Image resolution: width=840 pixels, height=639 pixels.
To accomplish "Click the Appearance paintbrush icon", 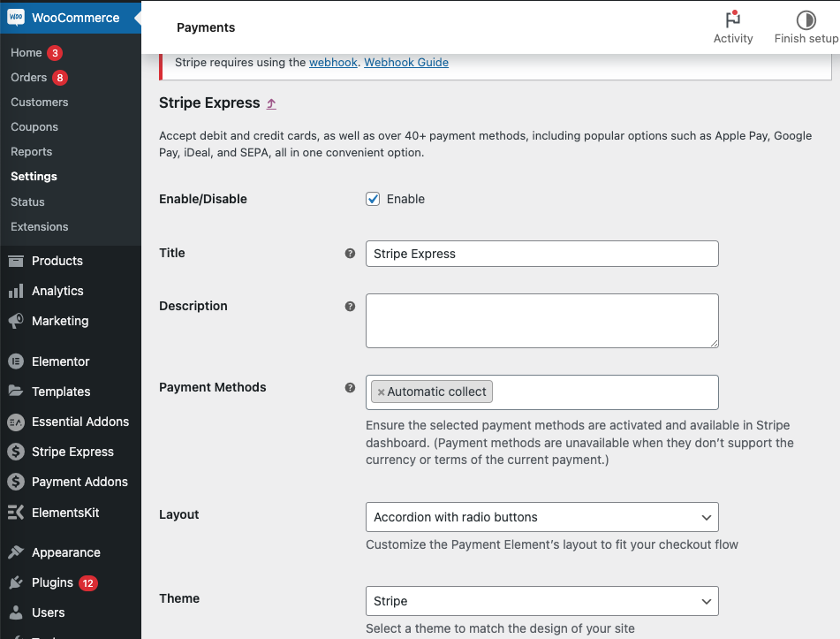I will coord(16,552).
